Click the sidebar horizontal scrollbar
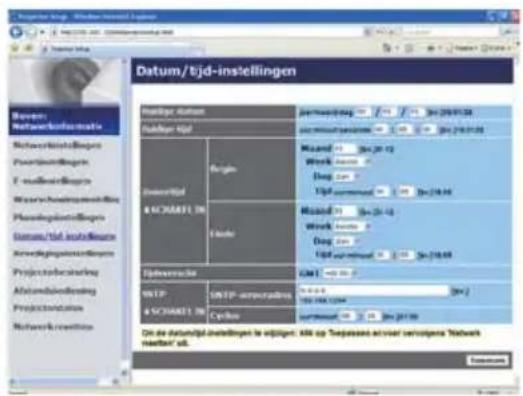This screenshot has width=523, height=396. click(63, 381)
